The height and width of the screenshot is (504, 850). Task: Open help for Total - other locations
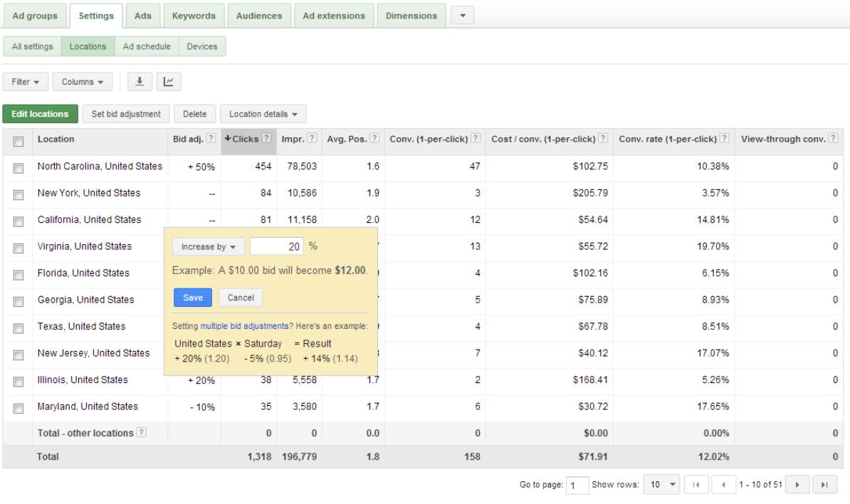tap(141, 432)
